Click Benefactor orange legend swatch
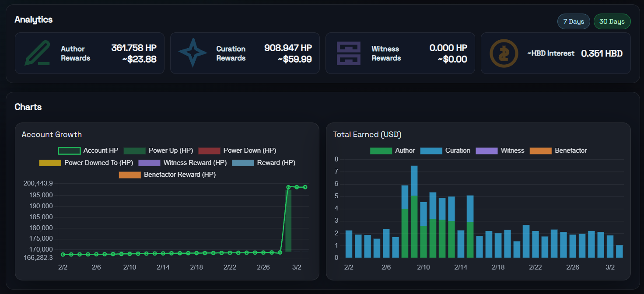The width and height of the screenshot is (644, 294). click(541, 150)
